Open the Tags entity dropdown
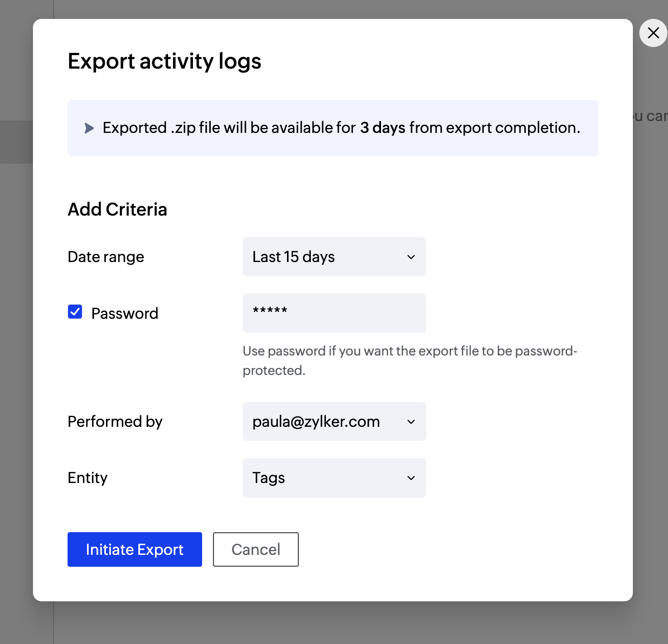Screen dimensions: 668x644 click(x=324, y=478)
